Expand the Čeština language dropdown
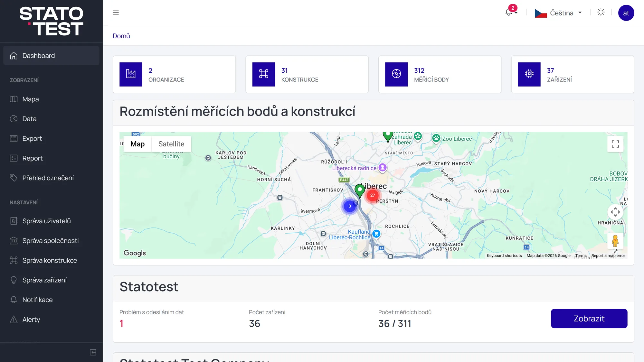Viewport: 644px width, 362px height. 558,13
